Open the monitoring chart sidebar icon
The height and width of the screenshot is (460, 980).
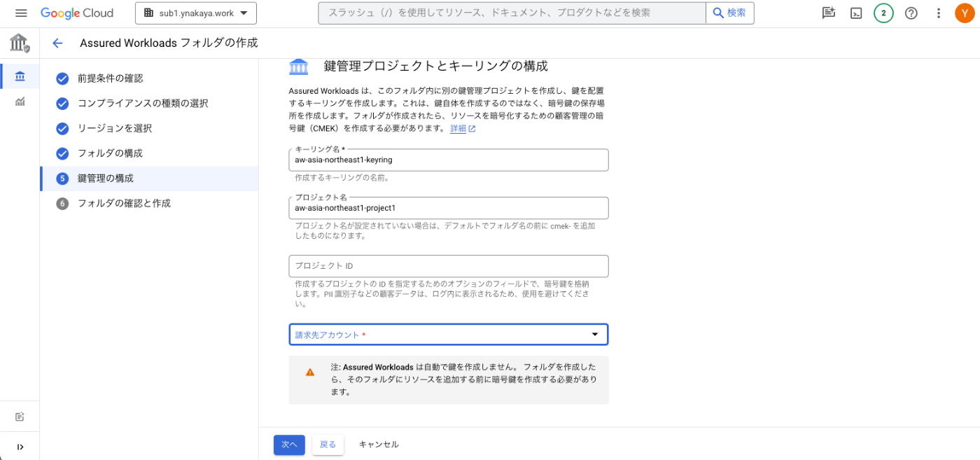coord(20,102)
